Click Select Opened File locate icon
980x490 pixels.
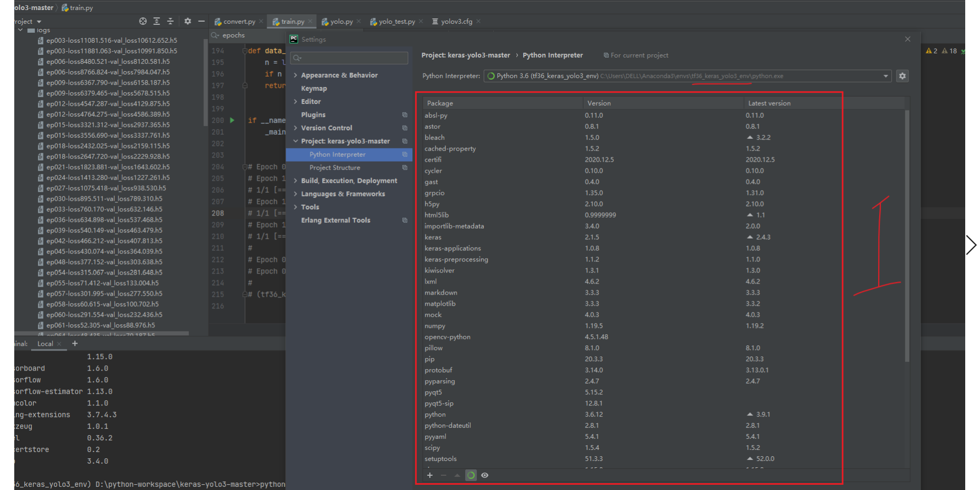point(143,21)
